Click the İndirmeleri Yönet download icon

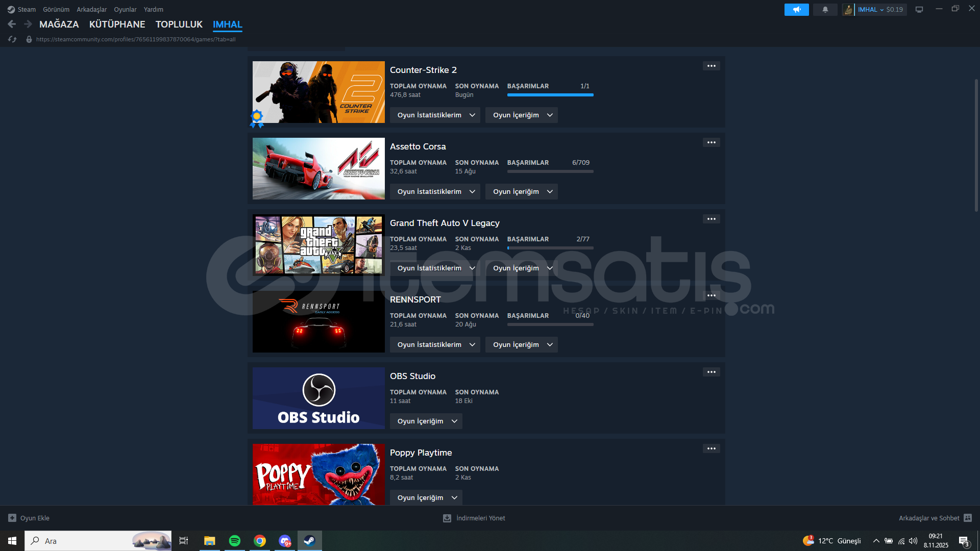(x=447, y=518)
